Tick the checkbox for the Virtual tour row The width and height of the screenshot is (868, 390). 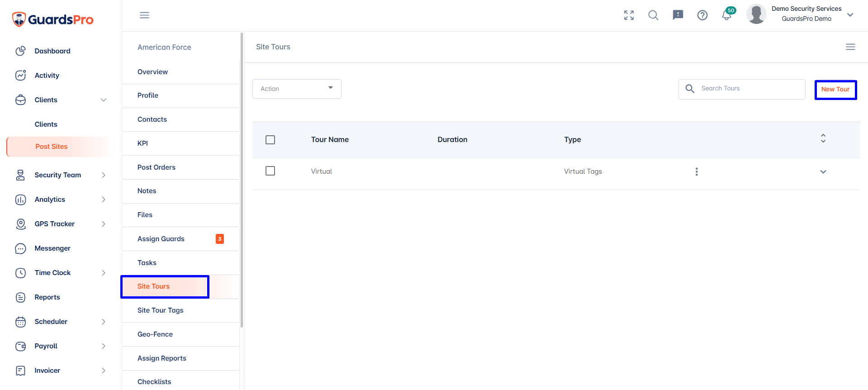270,171
